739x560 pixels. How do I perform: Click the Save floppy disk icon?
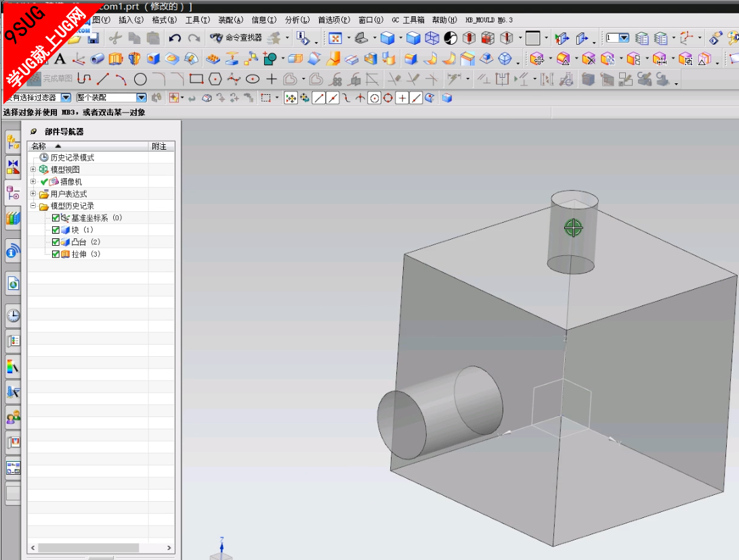click(x=93, y=38)
